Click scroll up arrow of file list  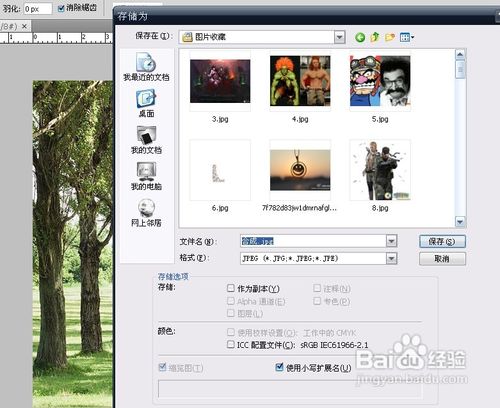pyautogui.click(x=460, y=54)
